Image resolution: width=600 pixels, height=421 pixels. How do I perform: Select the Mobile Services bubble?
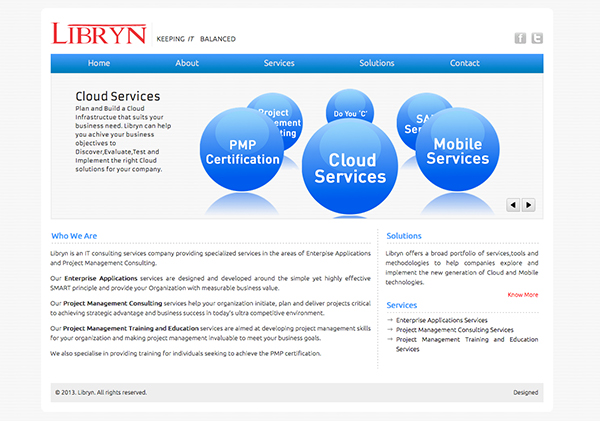pos(458,149)
